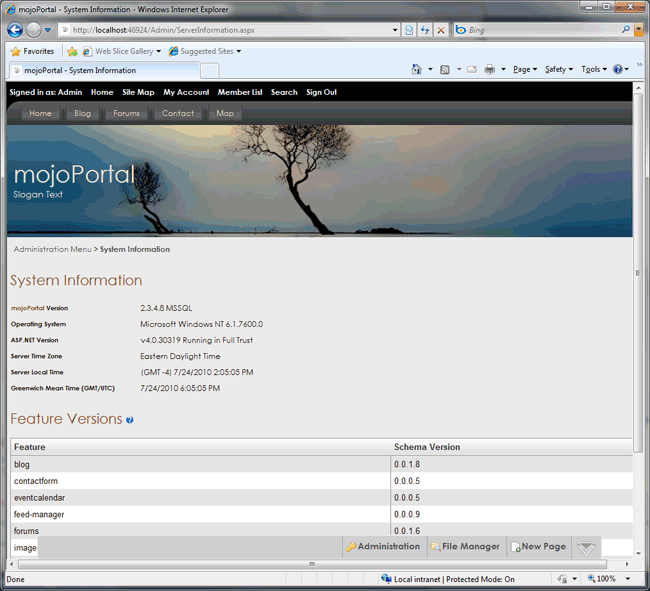Open the Safety dropdown menu

coord(557,70)
